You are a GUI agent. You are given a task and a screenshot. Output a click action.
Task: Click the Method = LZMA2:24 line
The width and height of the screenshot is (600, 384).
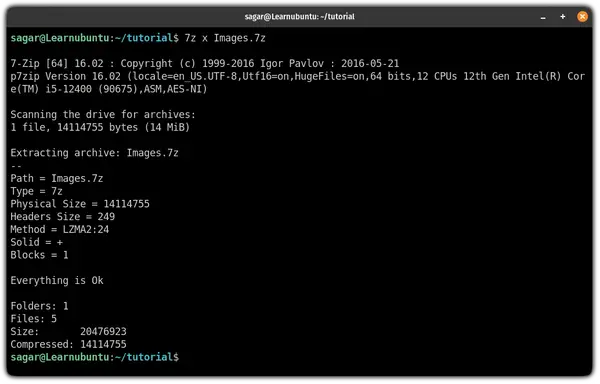60,229
